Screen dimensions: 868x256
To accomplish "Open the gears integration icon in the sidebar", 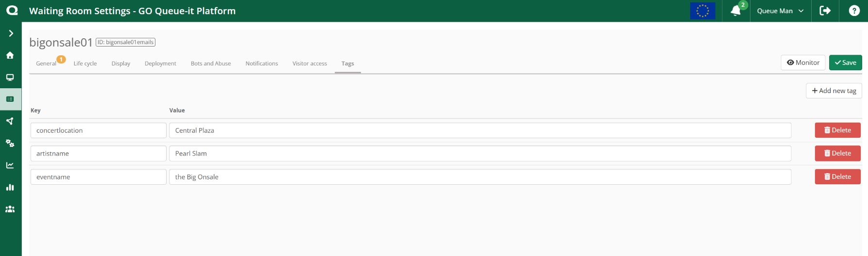I will click(10, 144).
